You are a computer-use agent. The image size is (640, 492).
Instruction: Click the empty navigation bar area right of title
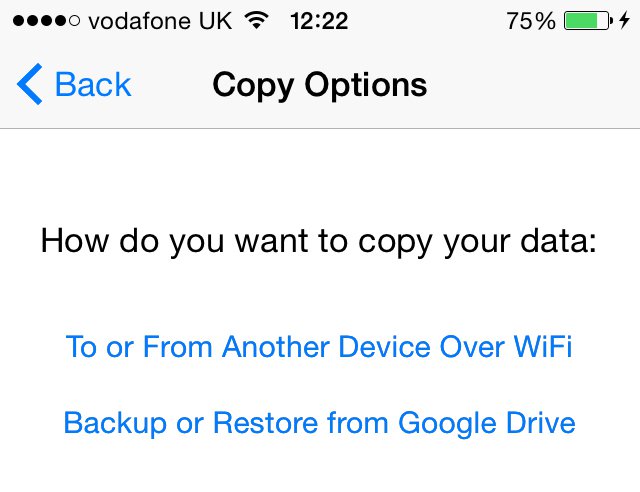pyautogui.click(x=540, y=85)
